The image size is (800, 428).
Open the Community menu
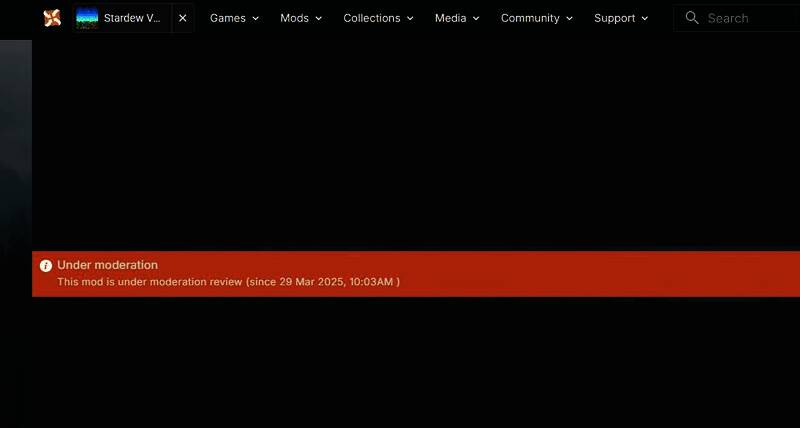(530, 18)
